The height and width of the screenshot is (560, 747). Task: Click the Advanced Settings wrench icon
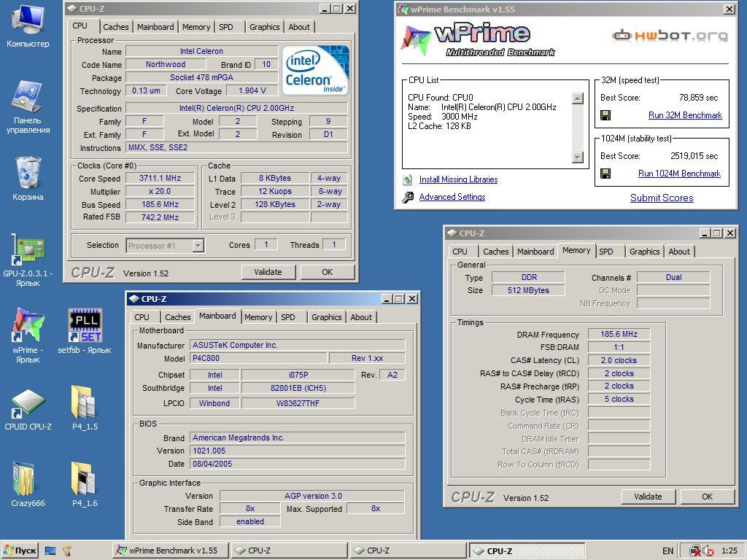pos(408,197)
